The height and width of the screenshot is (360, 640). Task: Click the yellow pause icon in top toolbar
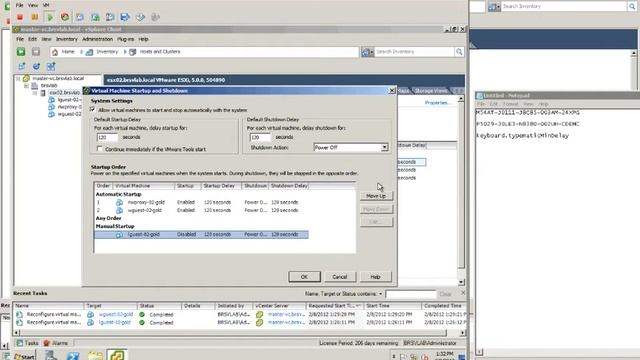[x=35, y=17]
